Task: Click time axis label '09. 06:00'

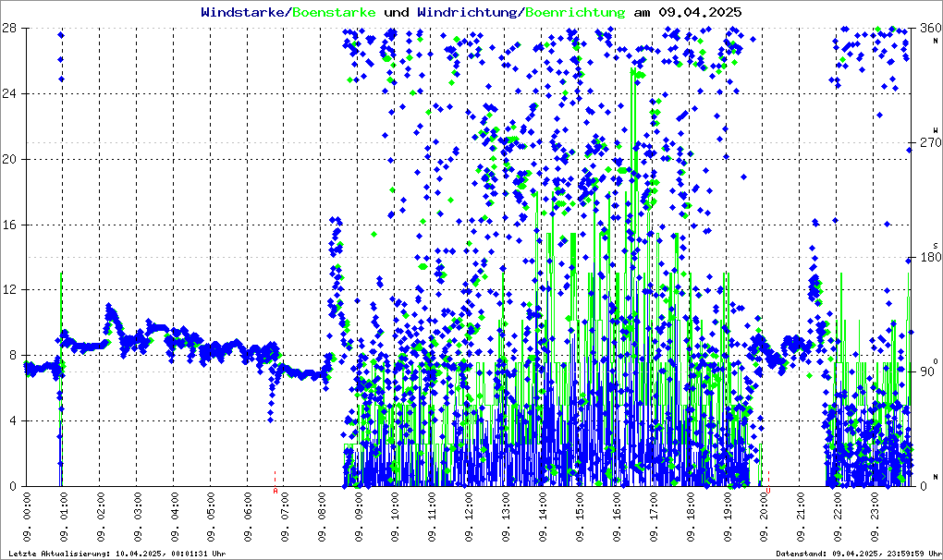Action: 248,517
